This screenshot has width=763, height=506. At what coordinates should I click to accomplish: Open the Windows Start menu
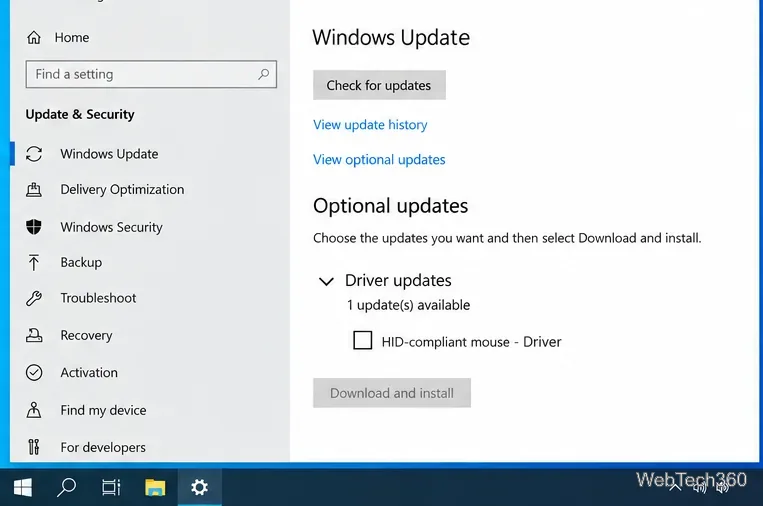coord(23,487)
